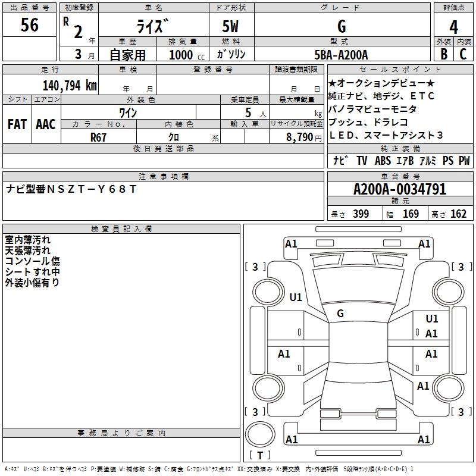
Task: Select the color number R67 field
Action: [x=98, y=137]
